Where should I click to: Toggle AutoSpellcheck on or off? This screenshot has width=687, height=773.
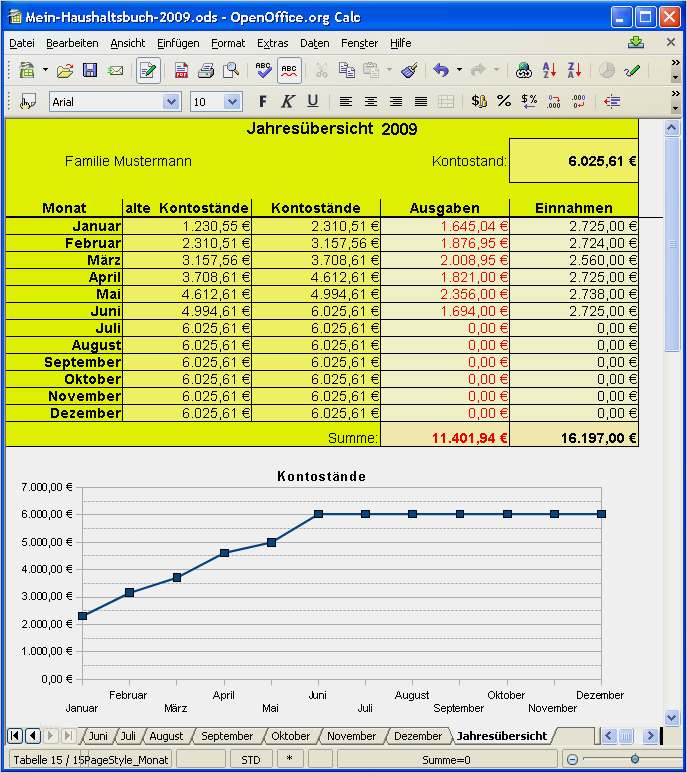(x=289, y=71)
